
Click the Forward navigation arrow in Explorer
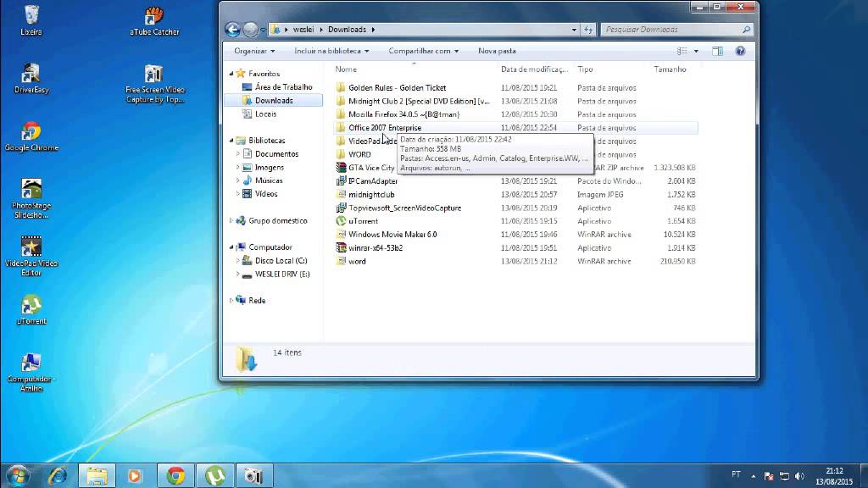point(250,30)
